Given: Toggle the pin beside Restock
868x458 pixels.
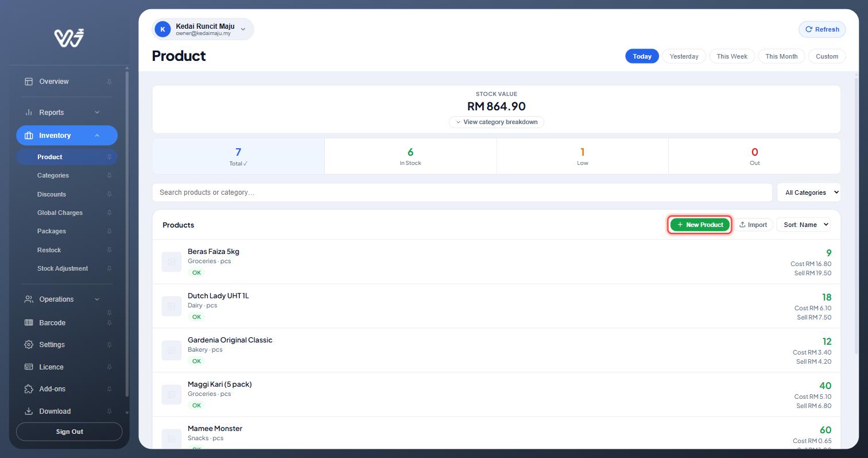Looking at the screenshot, I should (x=109, y=251).
